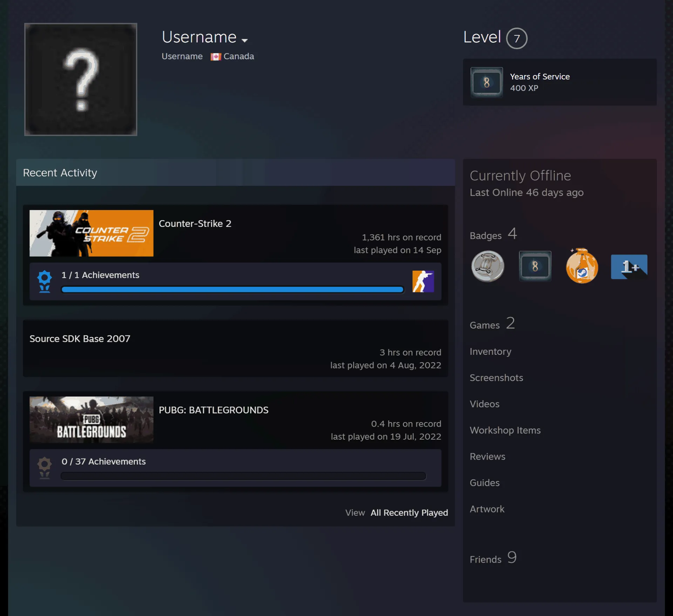Open the Videos page
673x616 pixels.
point(484,404)
